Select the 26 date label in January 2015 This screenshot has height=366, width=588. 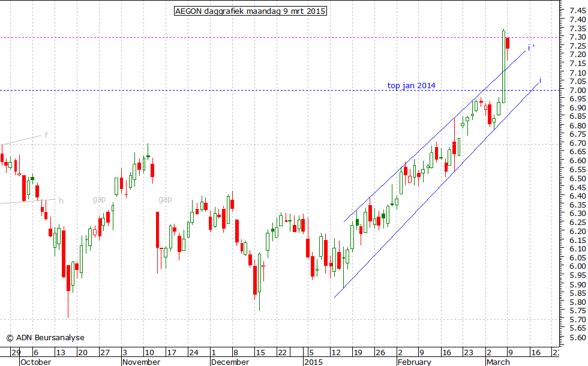coord(380,353)
